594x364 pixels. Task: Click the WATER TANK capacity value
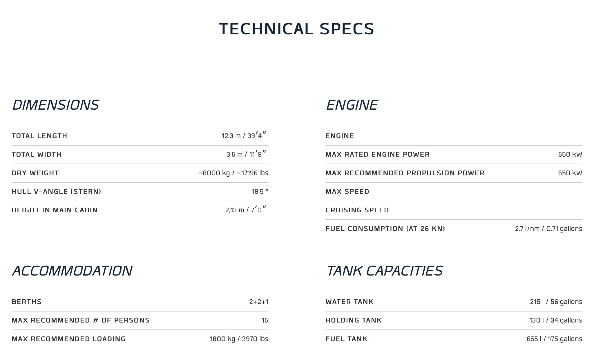tap(556, 302)
